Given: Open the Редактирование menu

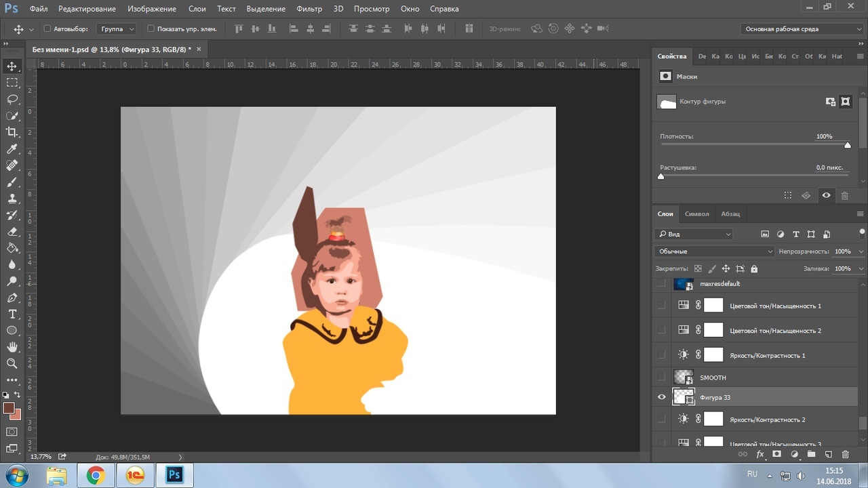Looking at the screenshot, I should (x=87, y=9).
